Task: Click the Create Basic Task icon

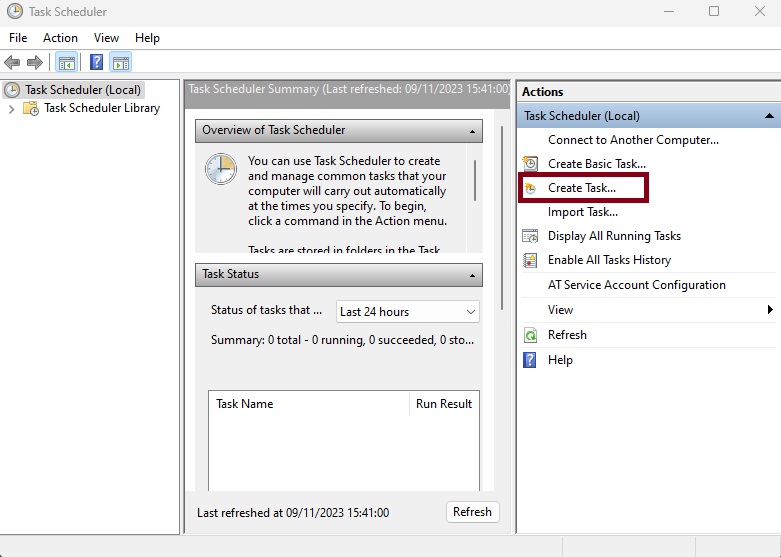Action: [530, 163]
